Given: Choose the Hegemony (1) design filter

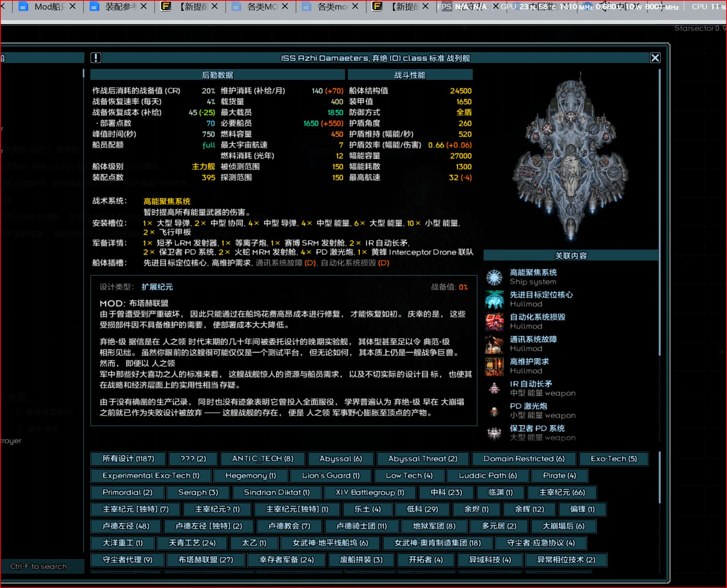Looking at the screenshot, I should pos(251,476).
